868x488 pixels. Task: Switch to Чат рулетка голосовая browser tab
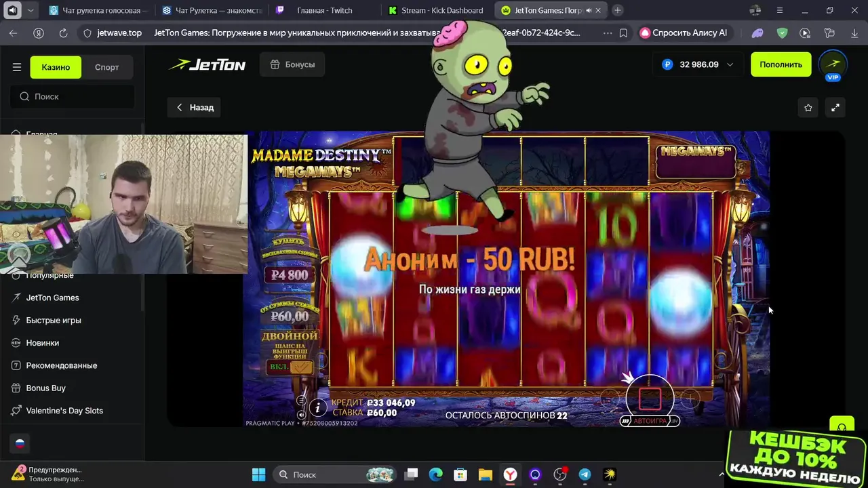(x=98, y=10)
